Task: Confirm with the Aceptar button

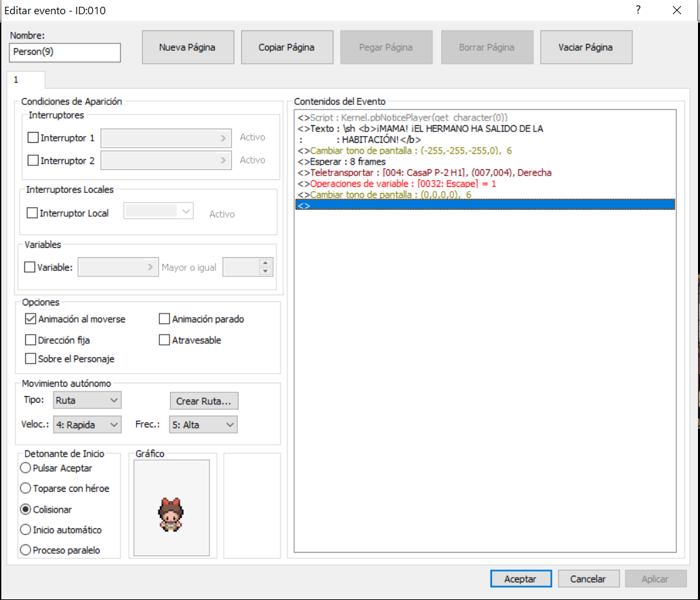Action: 520,579
